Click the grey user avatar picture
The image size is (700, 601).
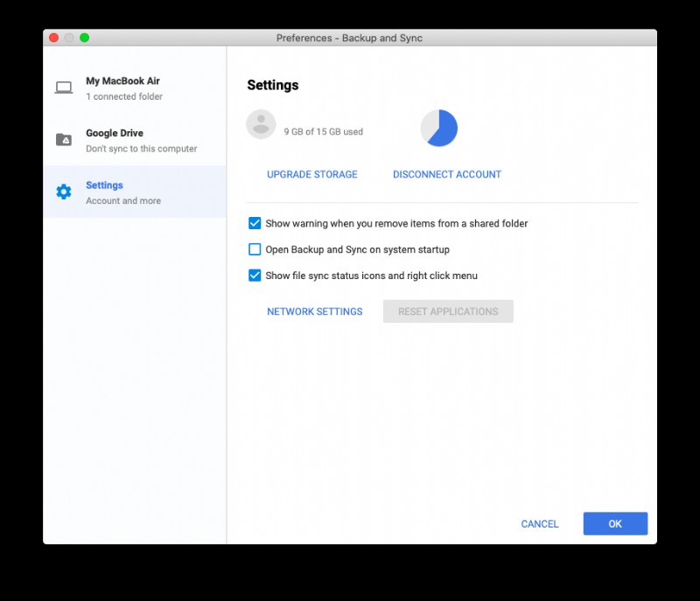[x=260, y=124]
